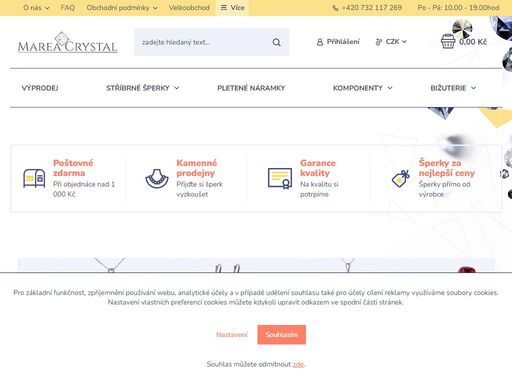Open the FAQ page
Screen dimensions: 512x384
tap(68, 8)
